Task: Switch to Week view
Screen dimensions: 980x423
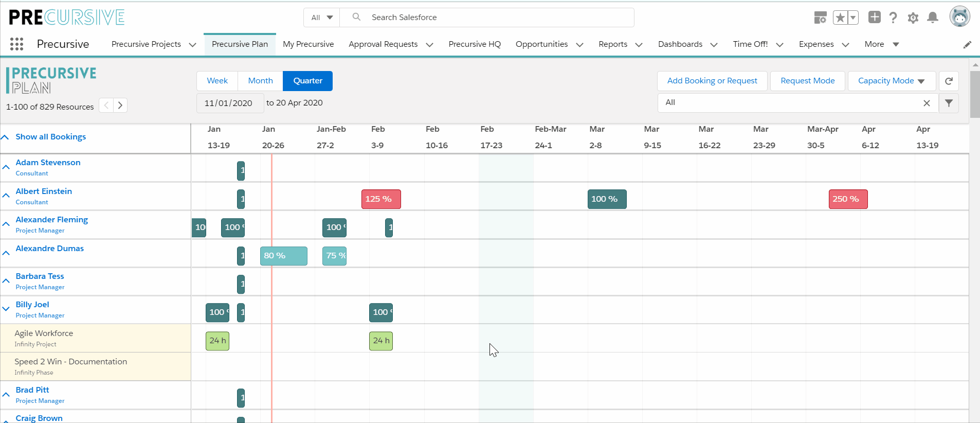Action: coord(217,81)
